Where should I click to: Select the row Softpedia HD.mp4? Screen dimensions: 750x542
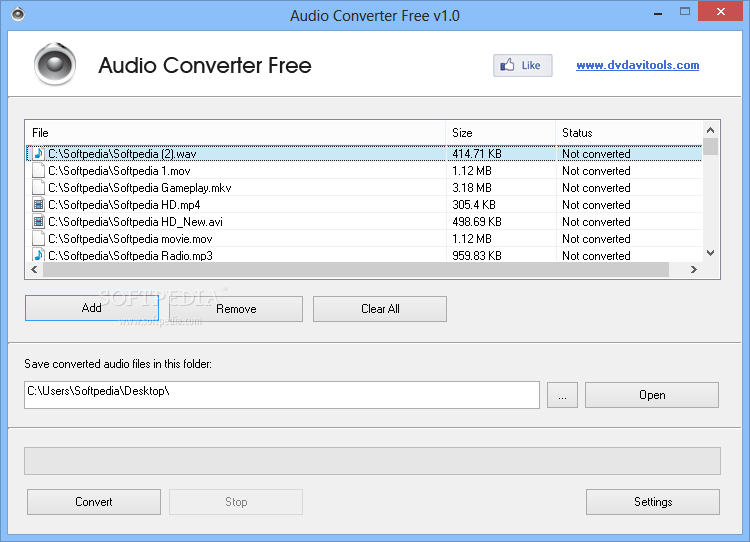(x=364, y=205)
